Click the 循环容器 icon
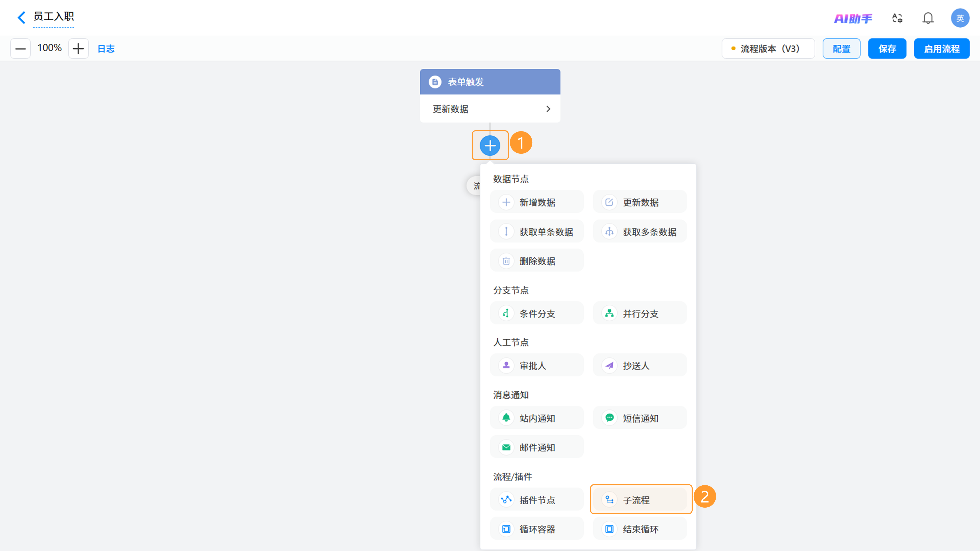Image resolution: width=980 pixels, height=551 pixels. (506, 529)
